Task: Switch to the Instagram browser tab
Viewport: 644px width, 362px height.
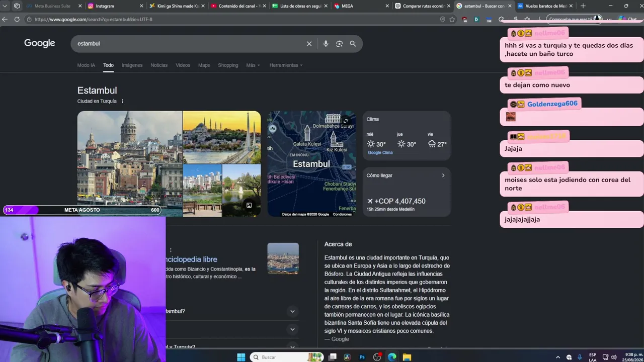Action: pyautogui.click(x=115, y=6)
